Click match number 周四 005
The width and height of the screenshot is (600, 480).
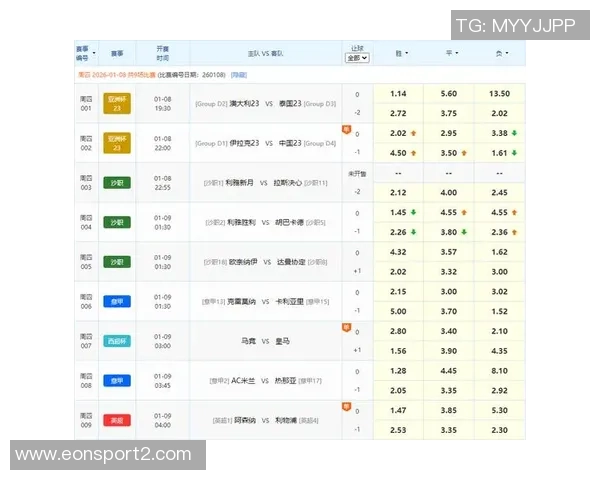tap(86, 262)
